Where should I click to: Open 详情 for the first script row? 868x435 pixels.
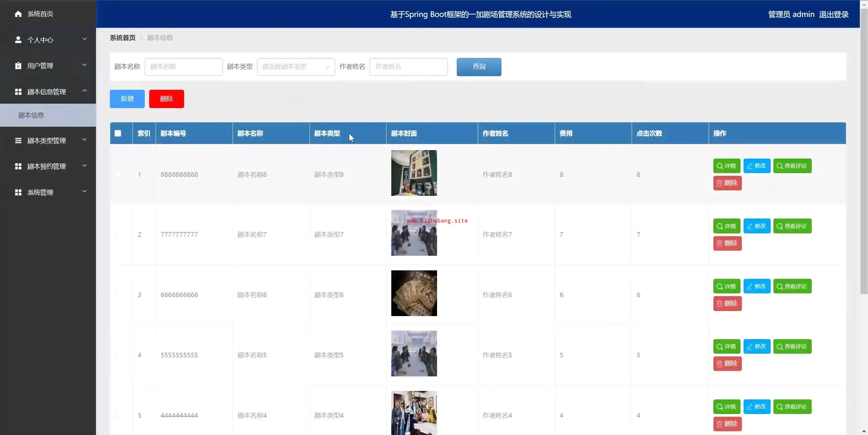coord(726,166)
